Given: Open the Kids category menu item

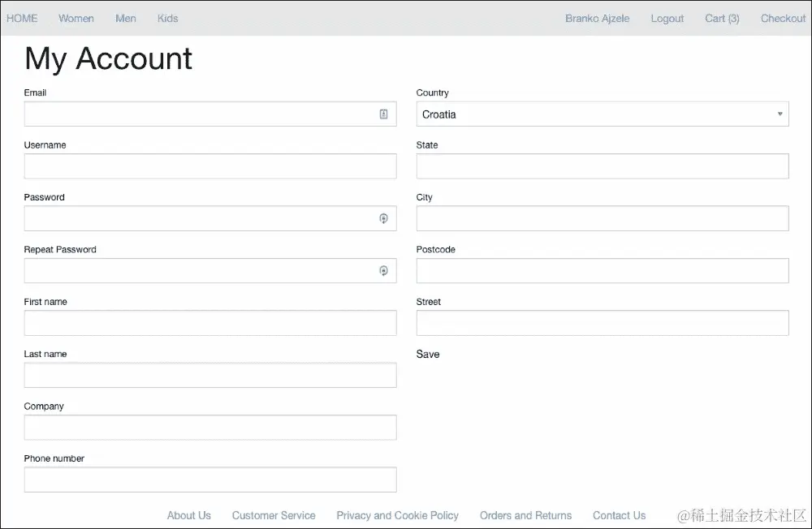Looking at the screenshot, I should (x=168, y=19).
